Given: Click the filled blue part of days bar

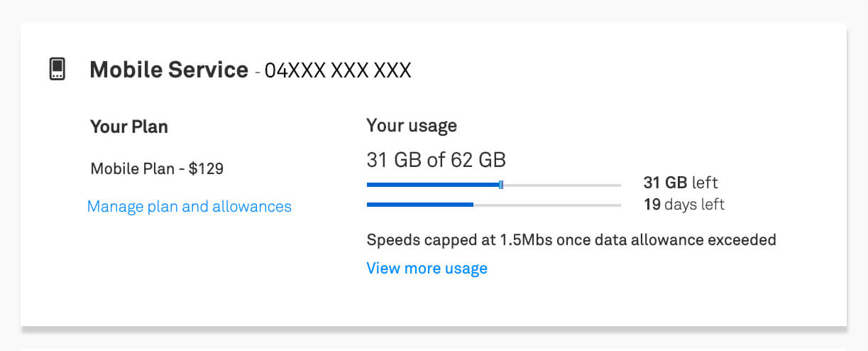Looking at the screenshot, I should click(x=419, y=205).
